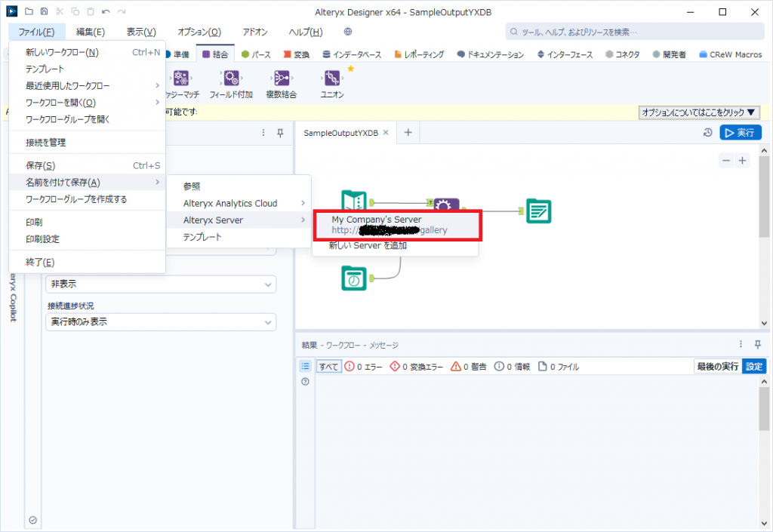The height and width of the screenshot is (532, 773).
Task: Toggle the すべて message filter
Action: pyautogui.click(x=328, y=367)
